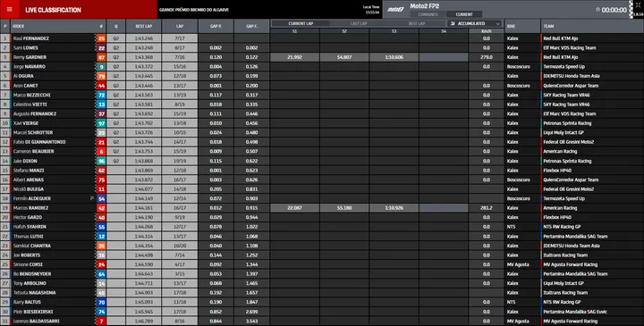Click Remy Gardner number 87 badge
Screen dimensions: 644x326
tap(101, 57)
